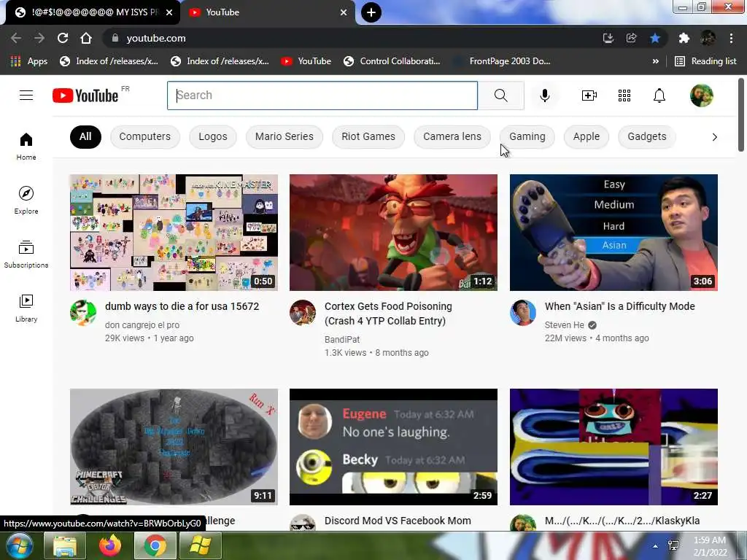The height and width of the screenshot is (560, 747).
Task: Select Home in the sidebar
Action: point(26,147)
